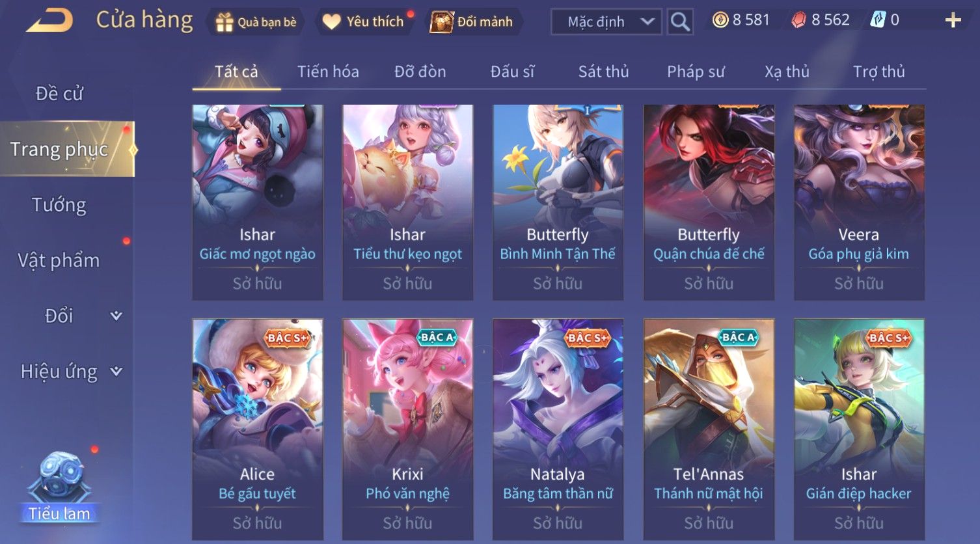This screenshot has height=544, width=980.
Task: Open the Mặc định sort dropdown
Action: point(606,21)
